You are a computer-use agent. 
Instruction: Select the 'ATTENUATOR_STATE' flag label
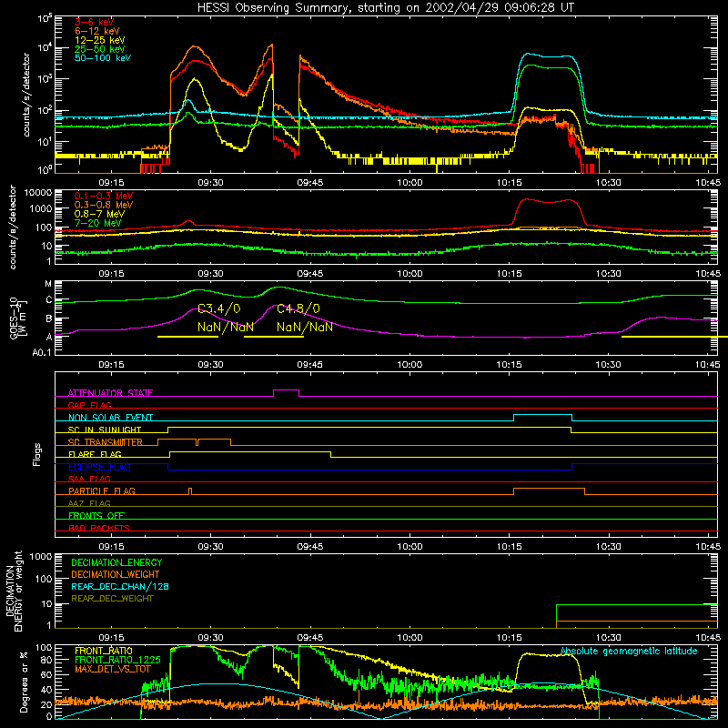(110, 393)
